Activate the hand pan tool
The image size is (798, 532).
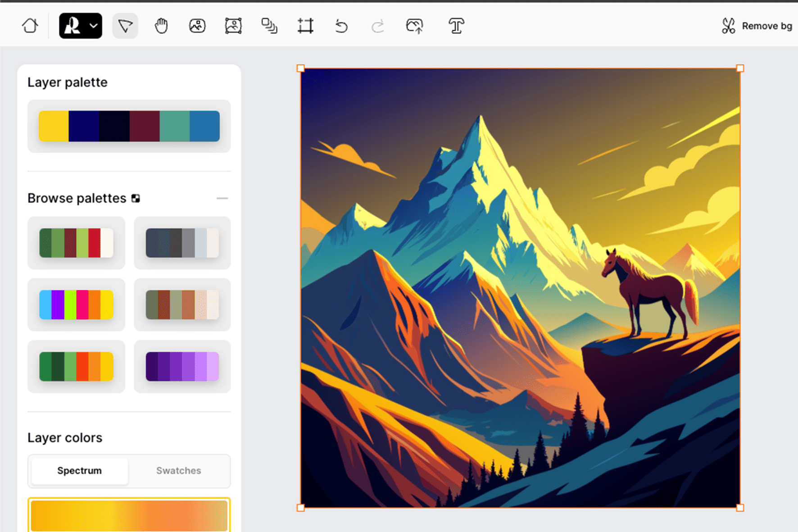tap(161, 26)
